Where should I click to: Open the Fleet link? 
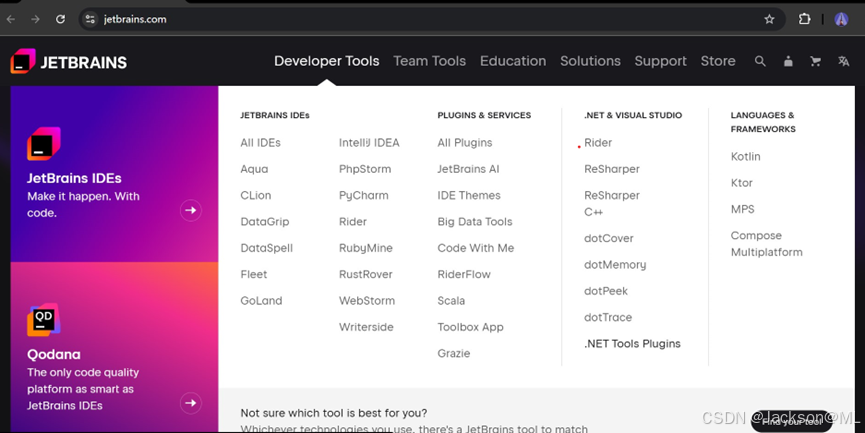coord(254,274)
